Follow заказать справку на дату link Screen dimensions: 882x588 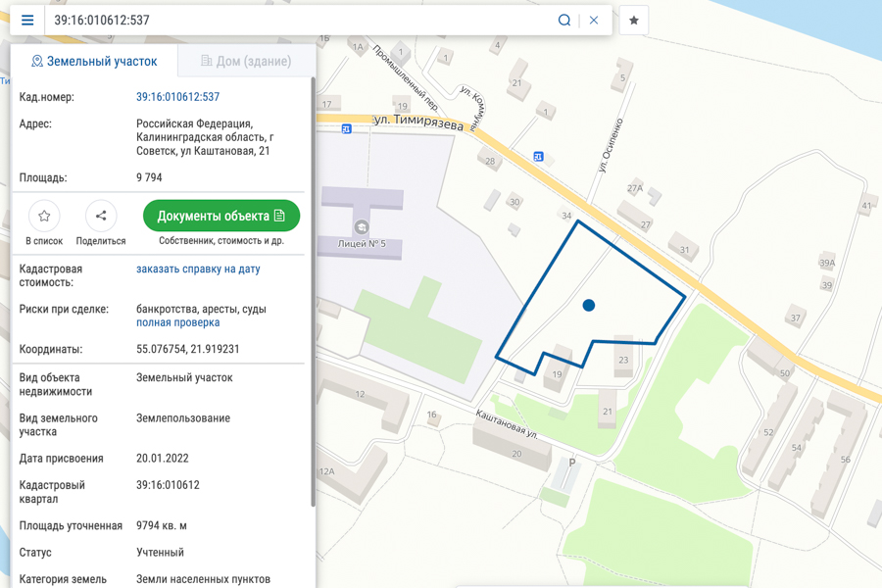tap(198, 269)
